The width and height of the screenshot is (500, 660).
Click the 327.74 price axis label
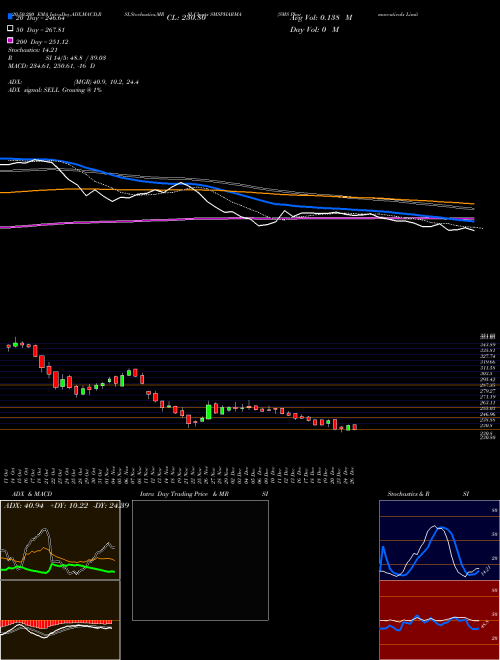(x=488, y=356)
